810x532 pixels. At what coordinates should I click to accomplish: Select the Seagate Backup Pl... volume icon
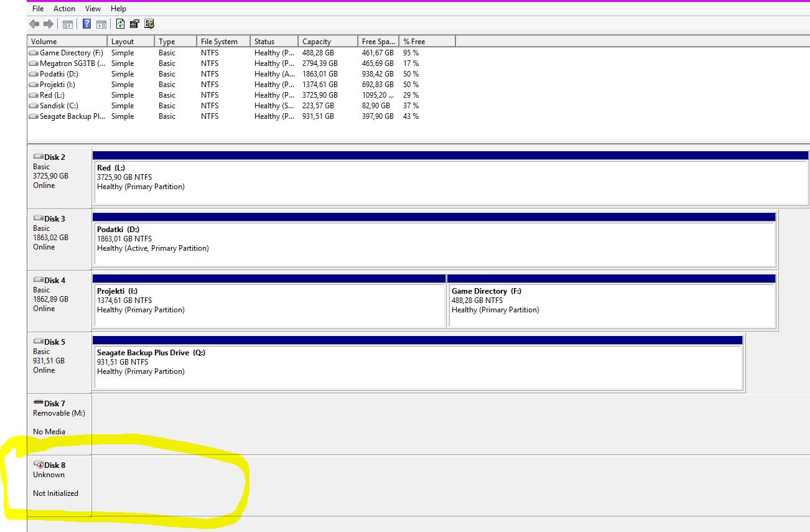tap(34, 116)
